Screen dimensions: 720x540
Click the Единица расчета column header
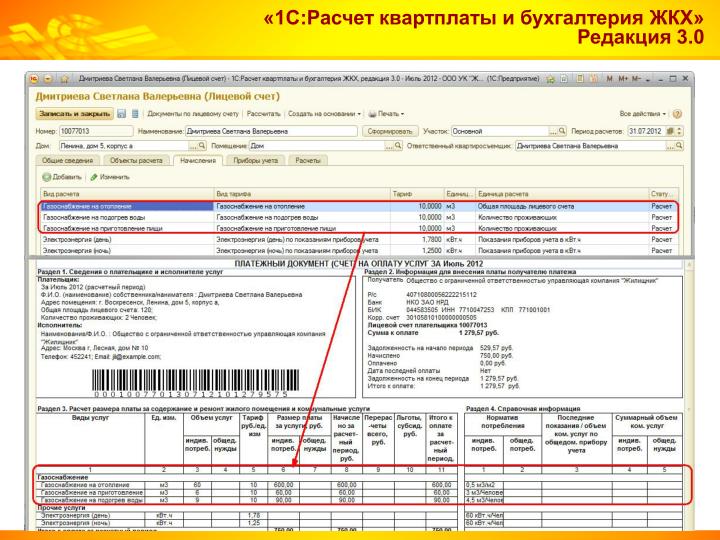click(562, 194)
